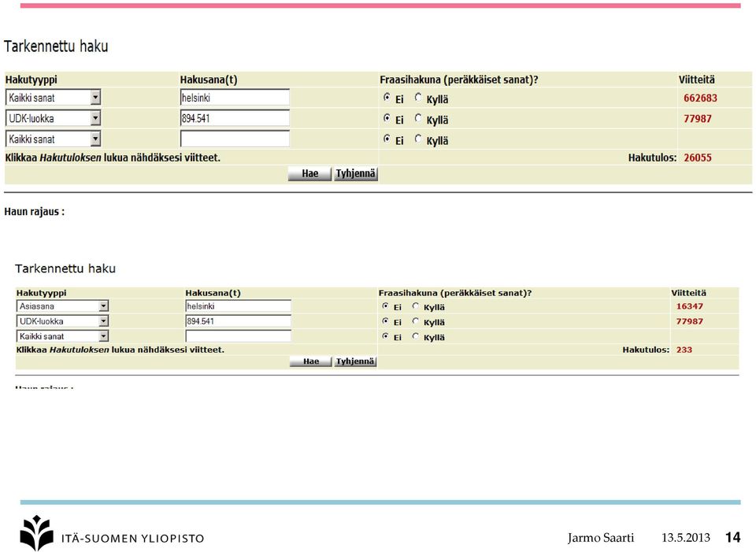Open the Hakutulos result count 26055
756x552 pixels.
tap(697, 157)
